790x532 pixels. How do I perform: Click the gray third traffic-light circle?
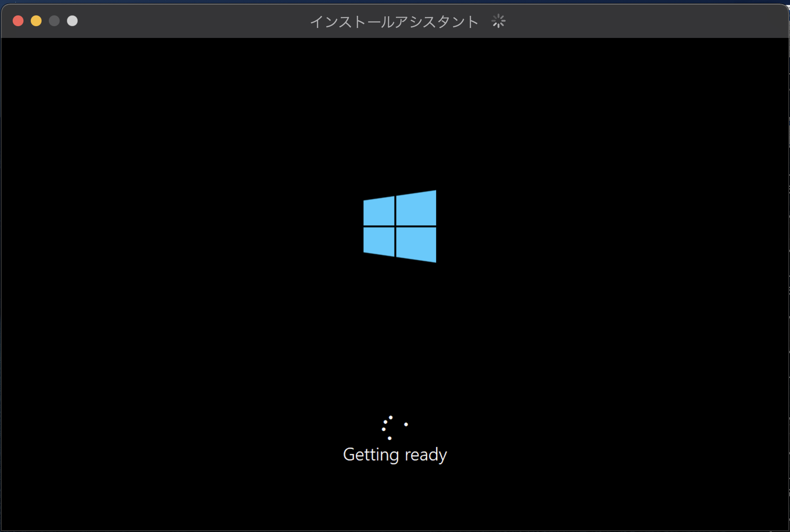click(x=54, y=21)
